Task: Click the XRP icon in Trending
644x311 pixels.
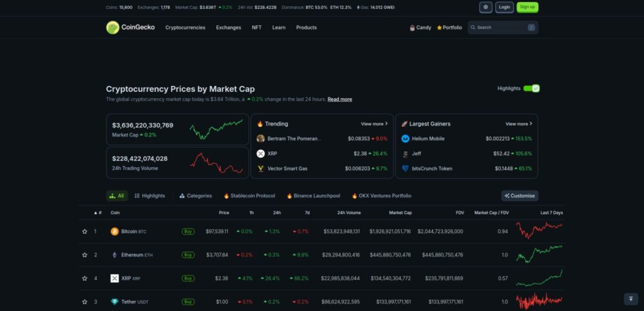Action: [261, 153]
